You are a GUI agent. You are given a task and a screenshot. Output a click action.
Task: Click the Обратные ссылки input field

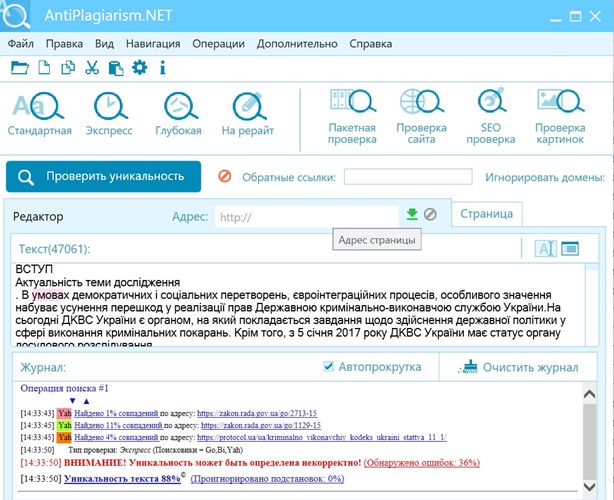[x=408, y=177]
